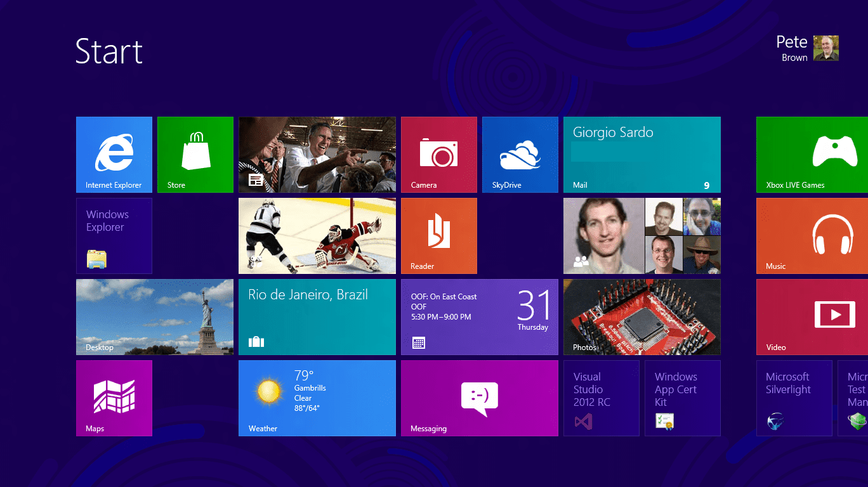This screenshot has width=868, height=487.
Task: Click the Start heading text
Action: pos(109,51)
